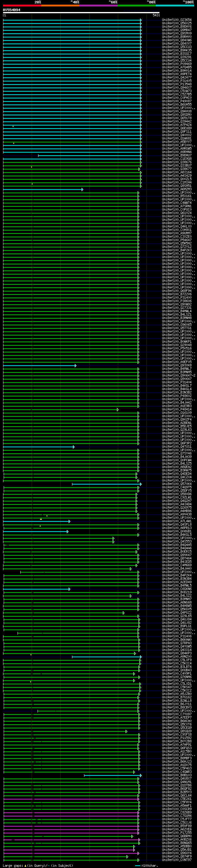This screenshot has height=868, width=197.
Task: Click the partial cyan alignment bar for UniRef100_Q570K4
Action: point(107,484)
